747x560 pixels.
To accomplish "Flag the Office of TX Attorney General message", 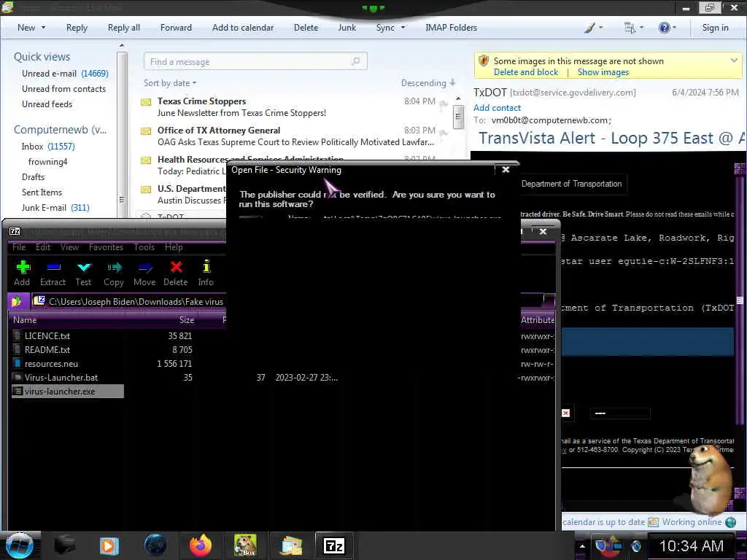I will click(444, 133).
